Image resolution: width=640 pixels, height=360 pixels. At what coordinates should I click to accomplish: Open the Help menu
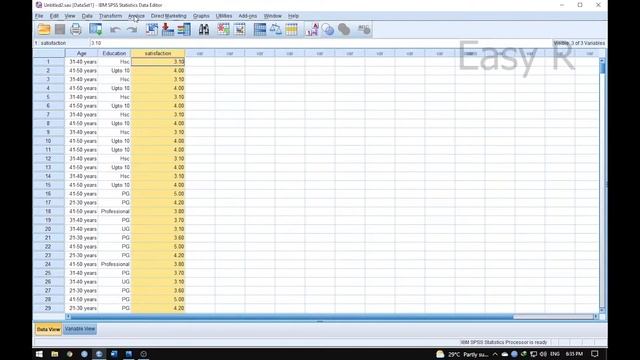[293, 16]
